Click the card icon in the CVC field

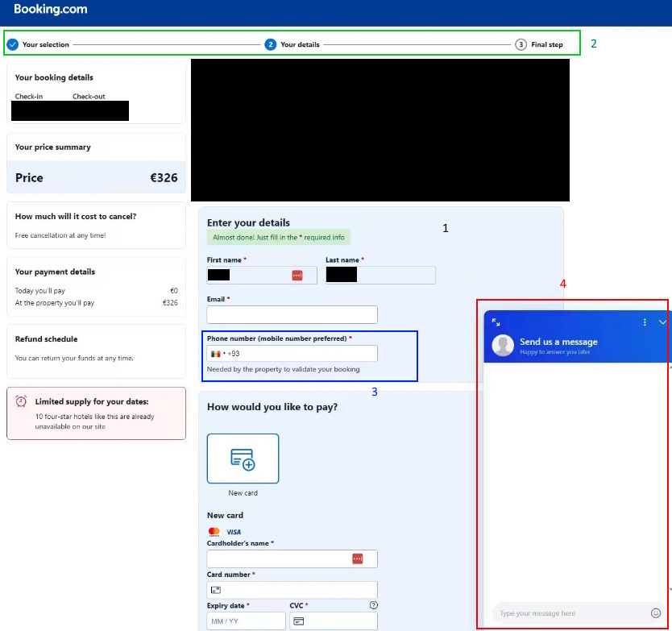pos(299,621)
